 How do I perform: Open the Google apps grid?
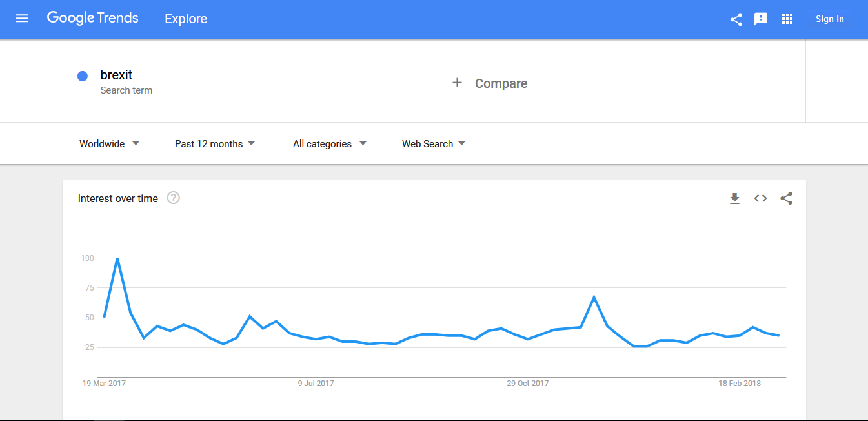pos(787,19)
